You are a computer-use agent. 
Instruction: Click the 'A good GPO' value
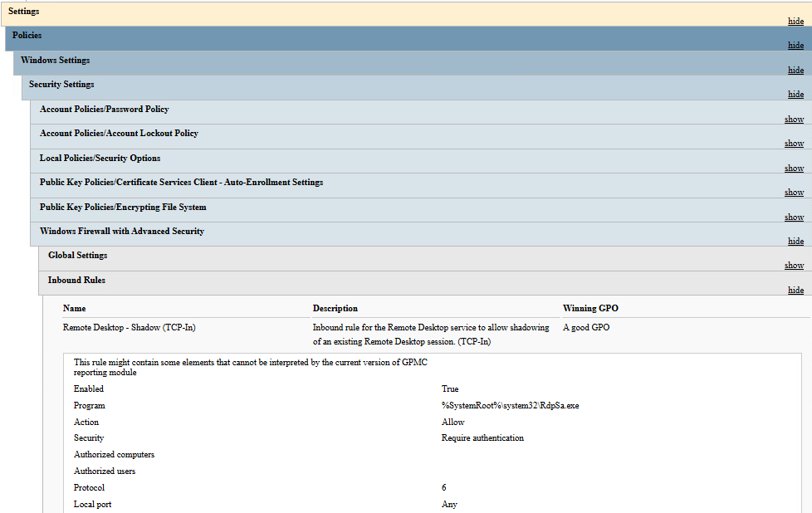[x=585, y=328]
